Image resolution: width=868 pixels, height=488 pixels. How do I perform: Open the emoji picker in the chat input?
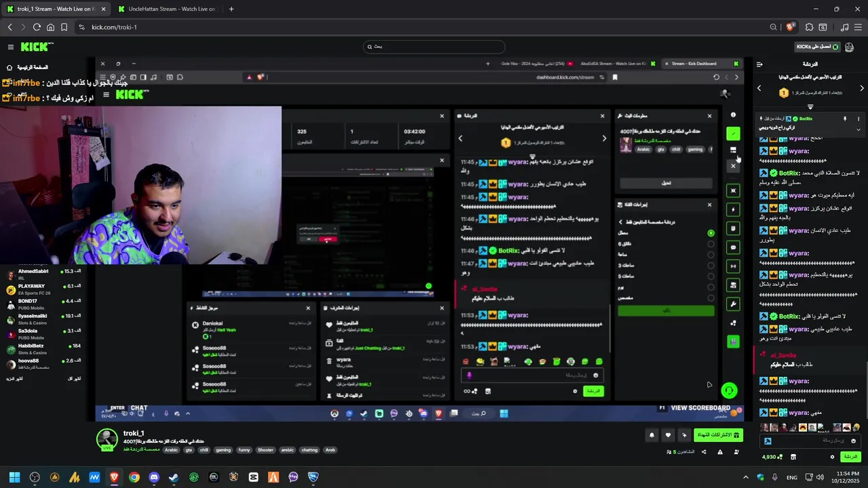(853, 441)
